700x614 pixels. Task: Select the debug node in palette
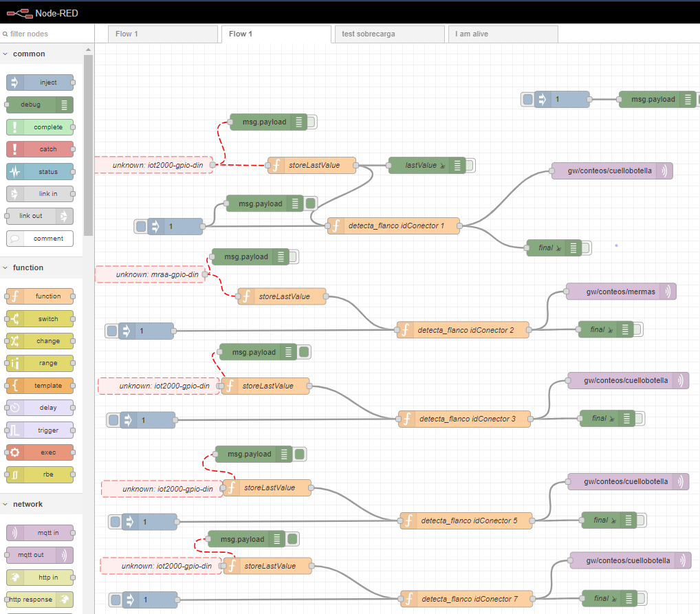point(39,105)
